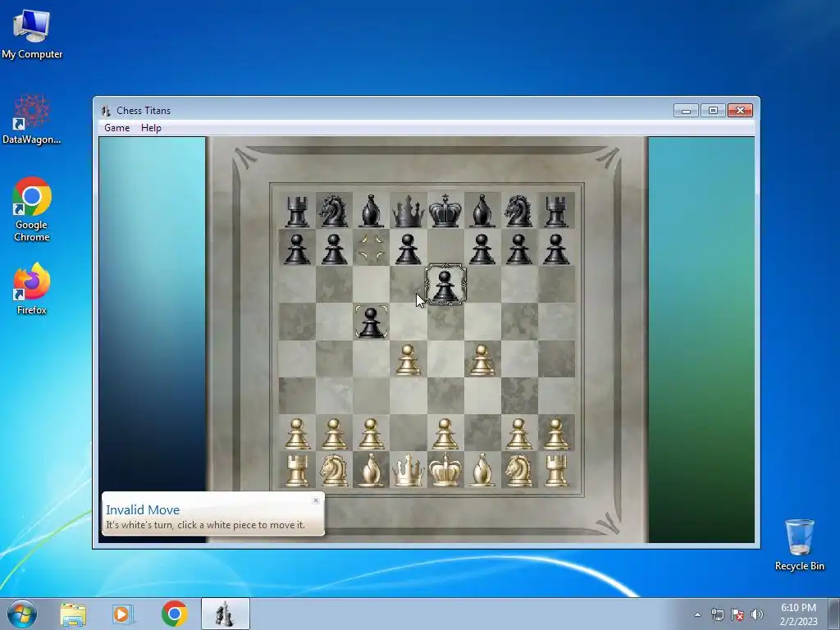Select the white king
Image resolution: width=840 pixels, height=630 pixels.
click(x=445, y=470)
